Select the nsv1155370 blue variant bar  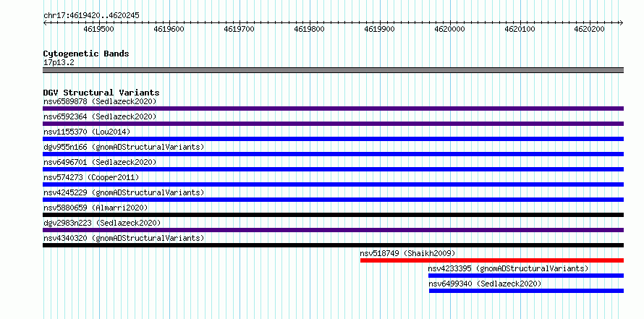point(333,139)
